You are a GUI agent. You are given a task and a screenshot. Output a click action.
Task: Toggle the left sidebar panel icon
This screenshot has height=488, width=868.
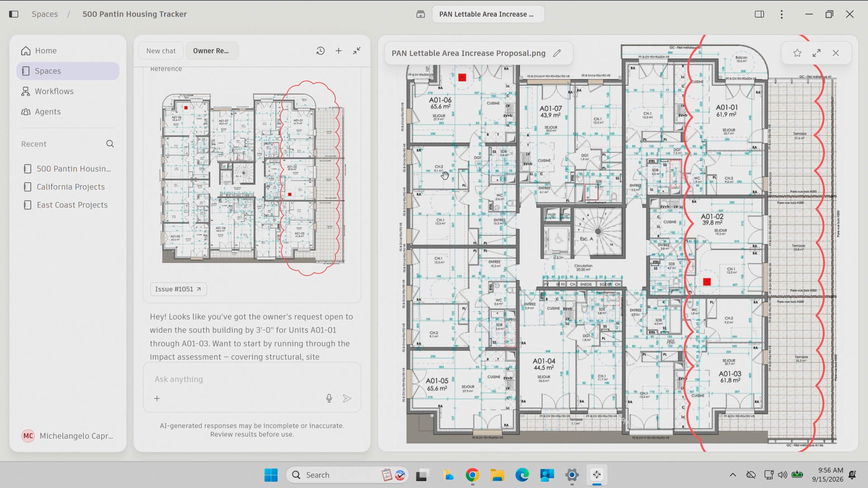(x=14, y=14)
